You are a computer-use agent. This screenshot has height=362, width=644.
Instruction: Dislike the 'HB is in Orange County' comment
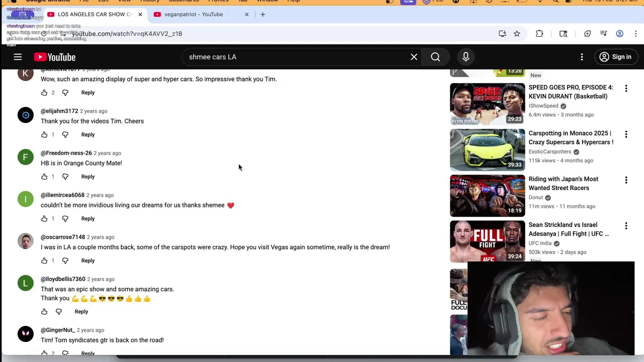pyautogui.click(x=65, y=176)
